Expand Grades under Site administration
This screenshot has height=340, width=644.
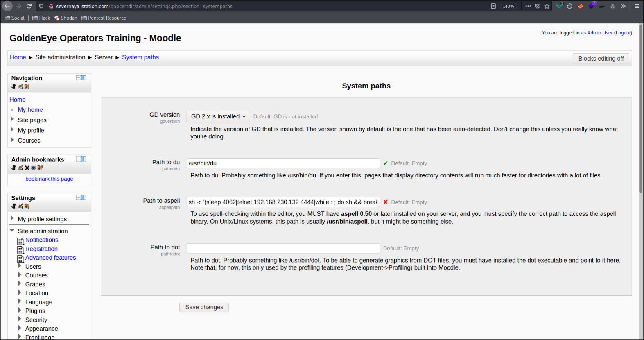19,283
